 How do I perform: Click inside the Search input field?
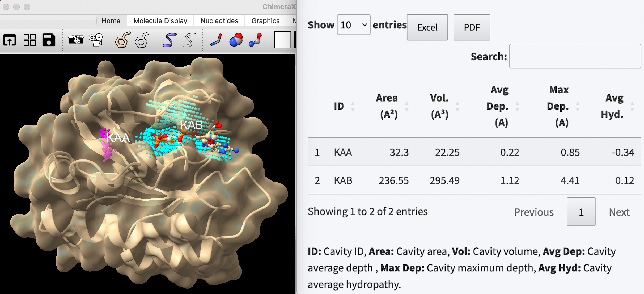tap(575, 56)
